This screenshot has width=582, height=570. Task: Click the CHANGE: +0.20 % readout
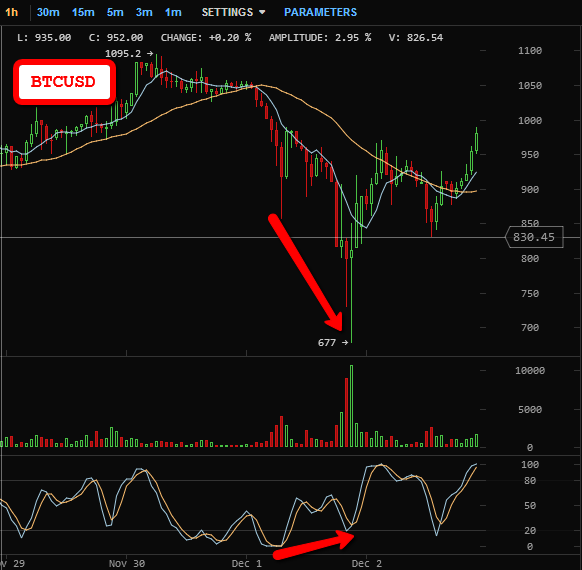point(206,37)
